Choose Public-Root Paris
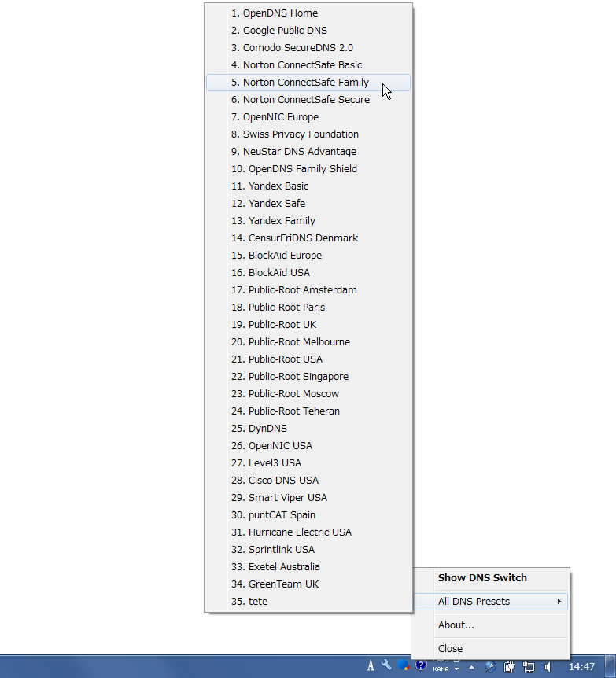Screen dimensions: 616x678 (308, 308)
